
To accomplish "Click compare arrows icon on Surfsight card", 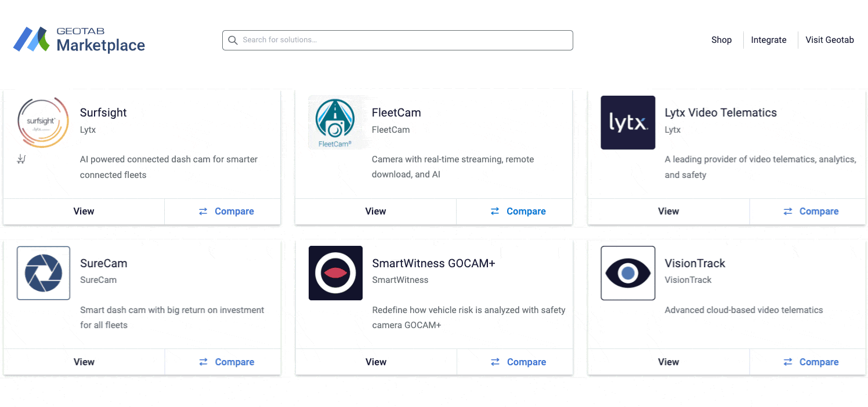I will (x=203, y=212).
